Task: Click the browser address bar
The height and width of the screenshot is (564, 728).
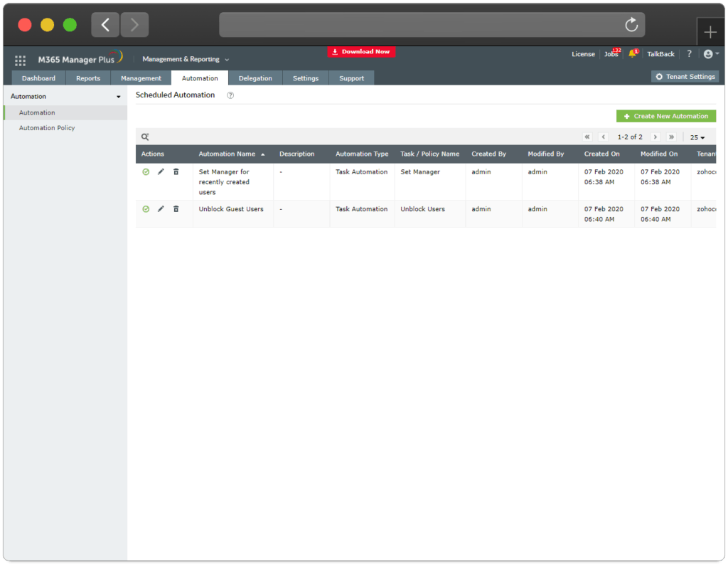Action: coord(432,25)
